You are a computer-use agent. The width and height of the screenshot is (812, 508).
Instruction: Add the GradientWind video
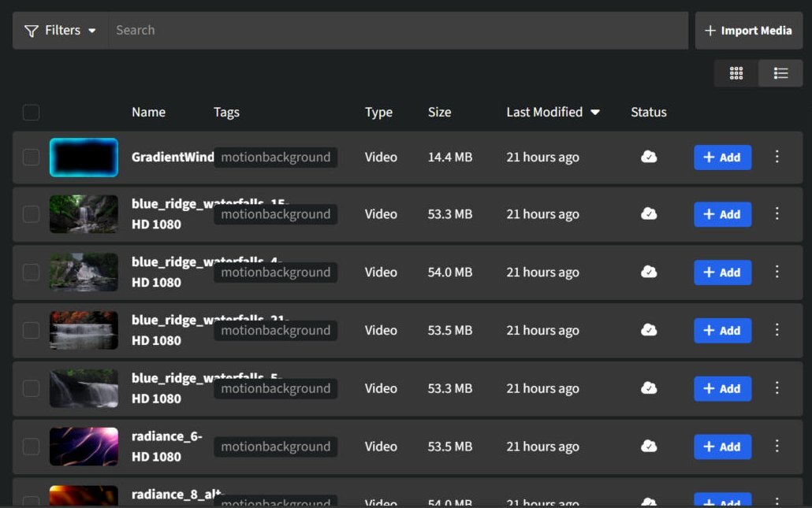pos(722,158)
